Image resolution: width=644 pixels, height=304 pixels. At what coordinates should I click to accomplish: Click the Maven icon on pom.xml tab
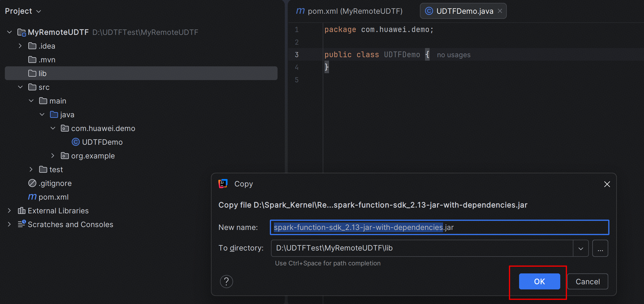point(300,11)
